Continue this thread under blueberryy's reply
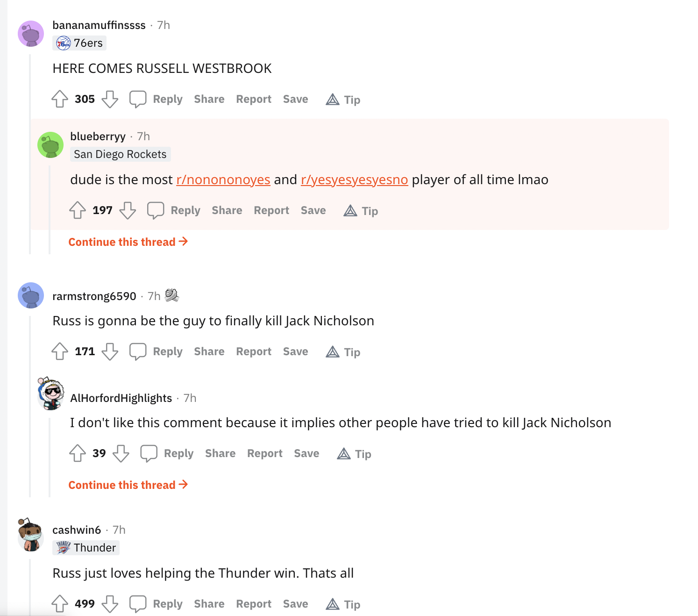 tap(128, 242)
